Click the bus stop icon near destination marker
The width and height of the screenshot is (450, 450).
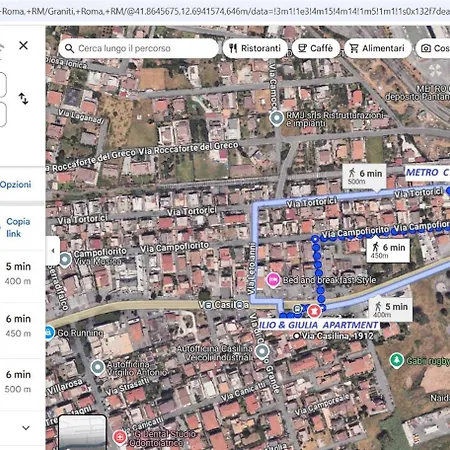(x=297, y=308)
